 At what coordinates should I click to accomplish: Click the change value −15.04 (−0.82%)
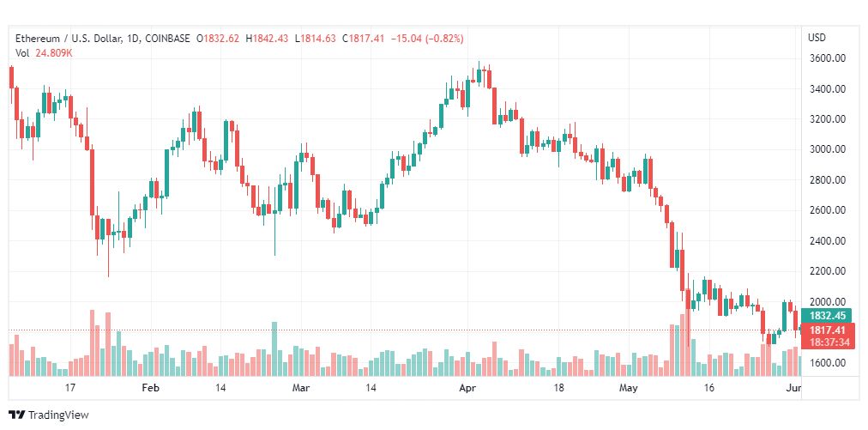(427, 39)
